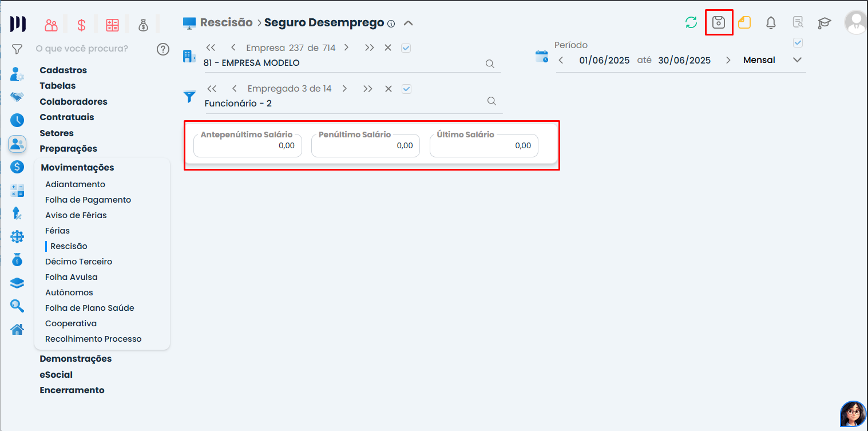868x431 pixels.
Task: Jump to last Empregado record
Action: click(x=368, y=89)
